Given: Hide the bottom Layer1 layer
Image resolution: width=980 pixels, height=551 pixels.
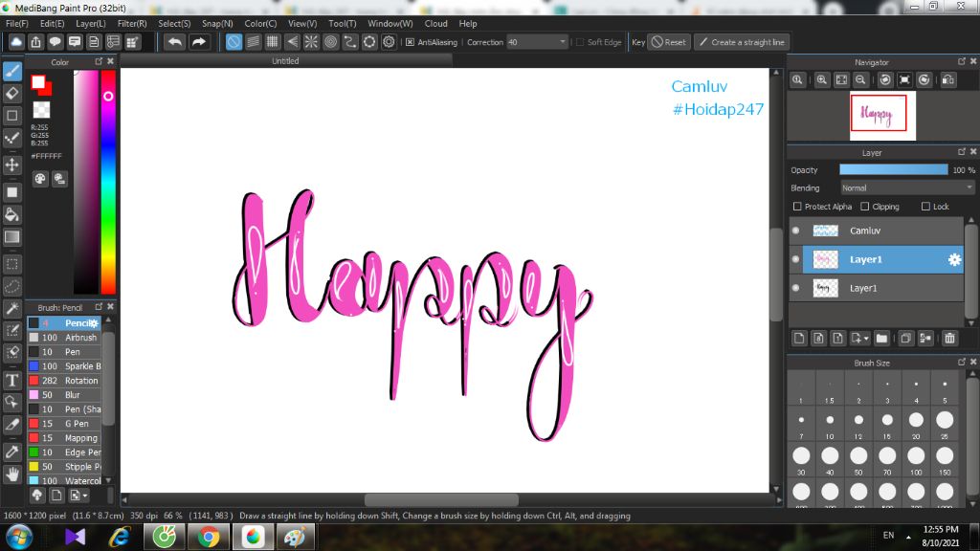Looking at the screenshot, I should [x=795, y=288].
